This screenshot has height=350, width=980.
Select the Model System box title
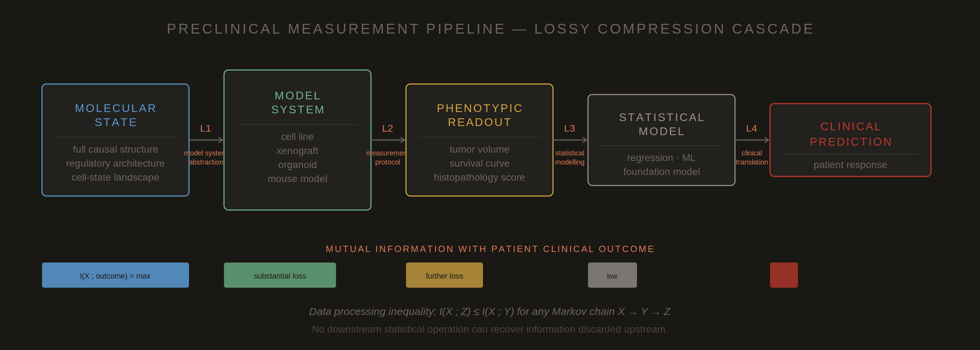(x=297, y=103)
